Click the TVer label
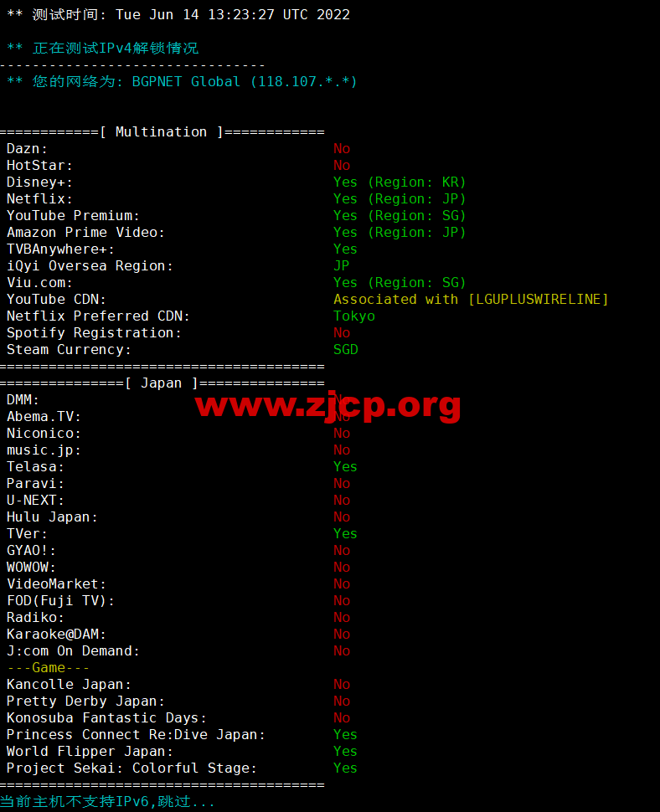This screenshot has height=812, width=660. pos(27,533)
